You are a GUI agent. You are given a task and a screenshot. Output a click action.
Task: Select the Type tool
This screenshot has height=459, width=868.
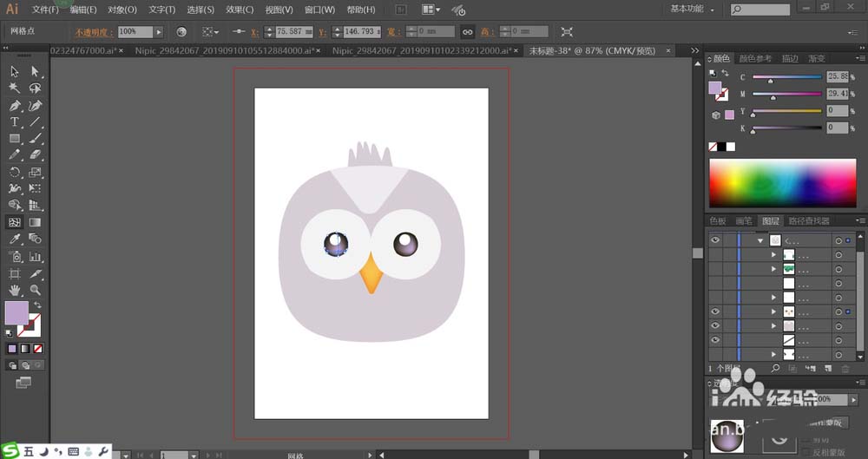[x=15, y=122]
